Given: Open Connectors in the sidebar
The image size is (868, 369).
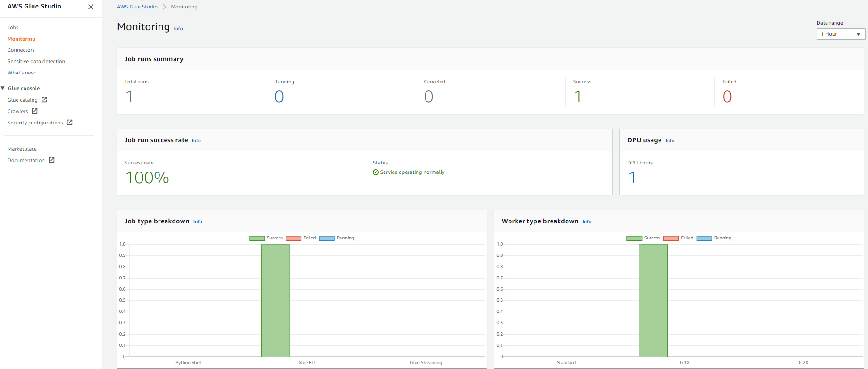Looking at the screenshot, I should (x=21, y=50).
